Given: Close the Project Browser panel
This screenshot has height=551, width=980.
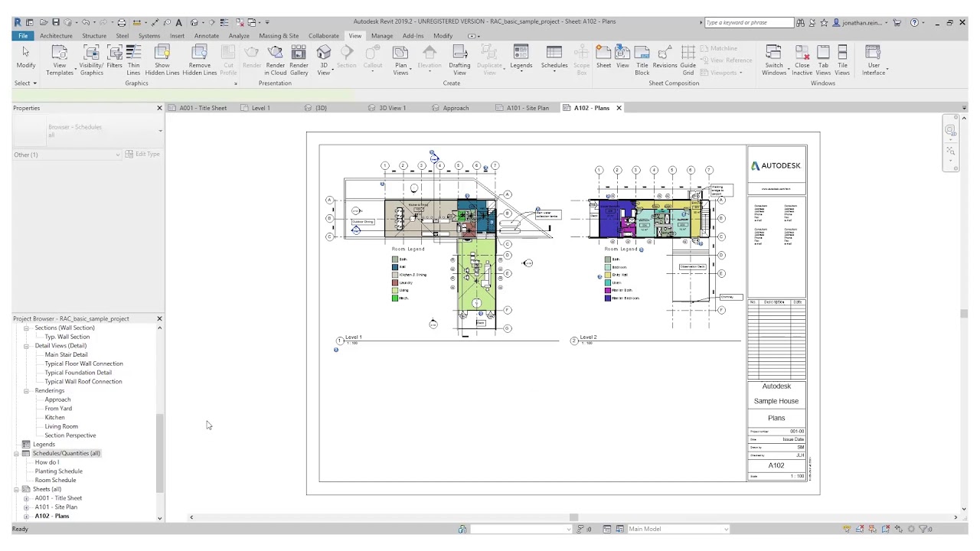Looking at the screenshot, I should point(159,318).
